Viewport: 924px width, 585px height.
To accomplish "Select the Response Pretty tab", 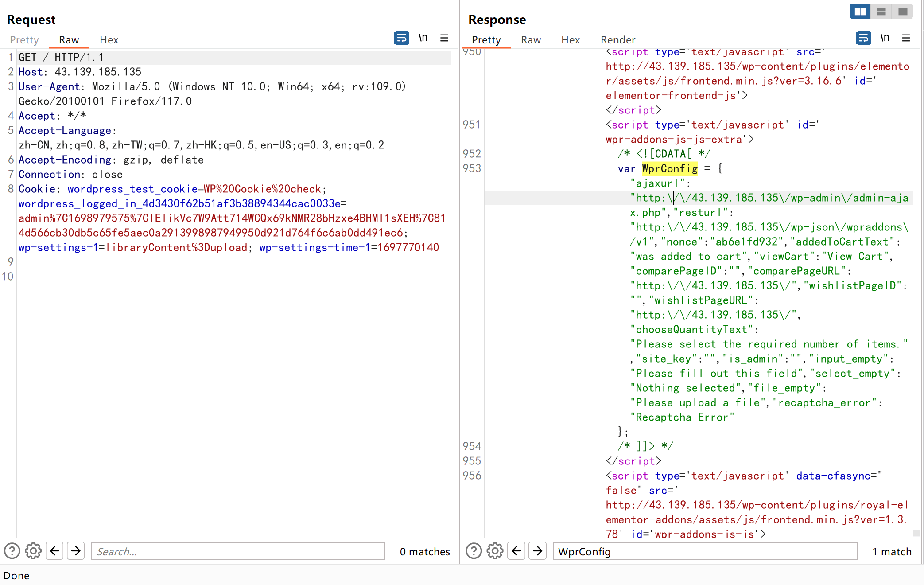I will click(486, 40).
